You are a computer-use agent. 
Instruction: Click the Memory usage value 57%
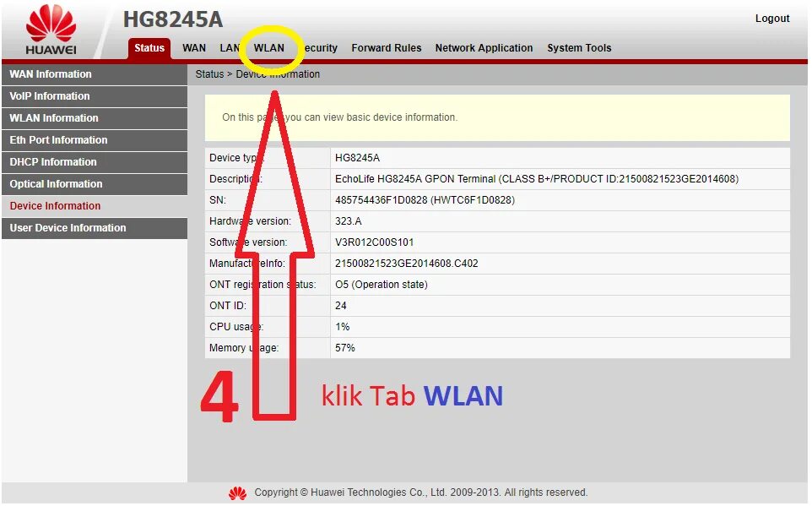(x=345, y=348)
